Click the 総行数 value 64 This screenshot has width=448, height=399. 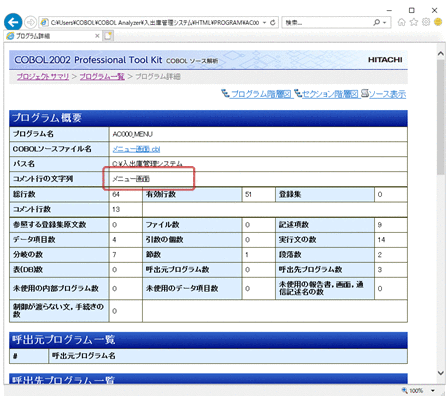116,194
